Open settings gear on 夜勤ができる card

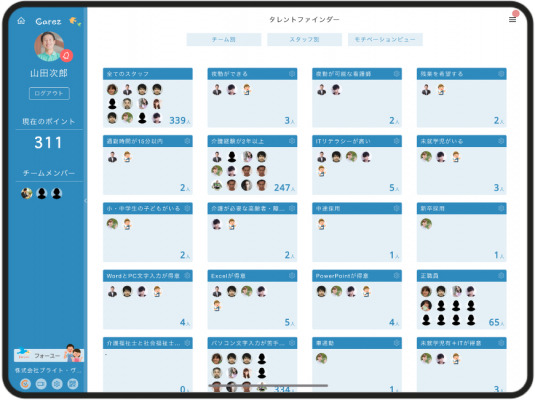tap(292, 74)
